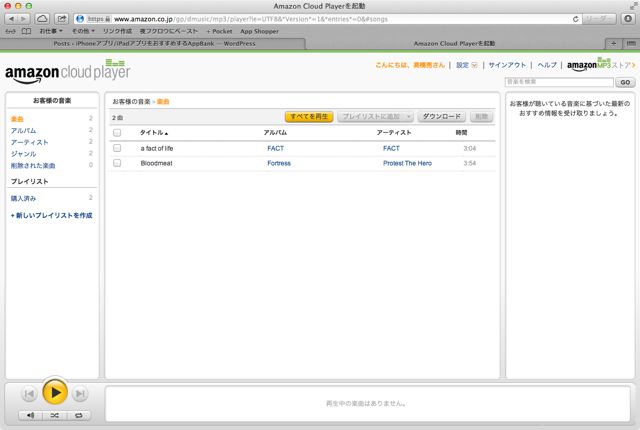Open the Share icon in Safari toolbar
Screen dimensions: 640x430
[62, 19]
